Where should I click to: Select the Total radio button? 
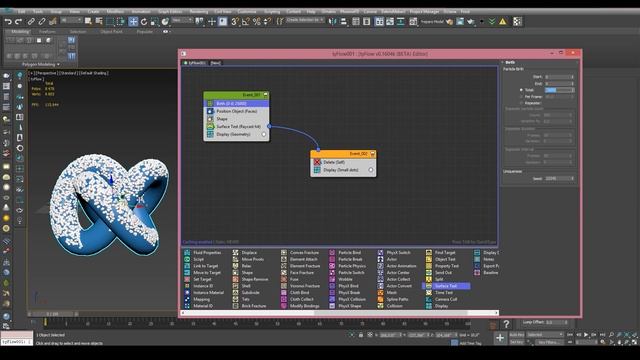(521, 90)
